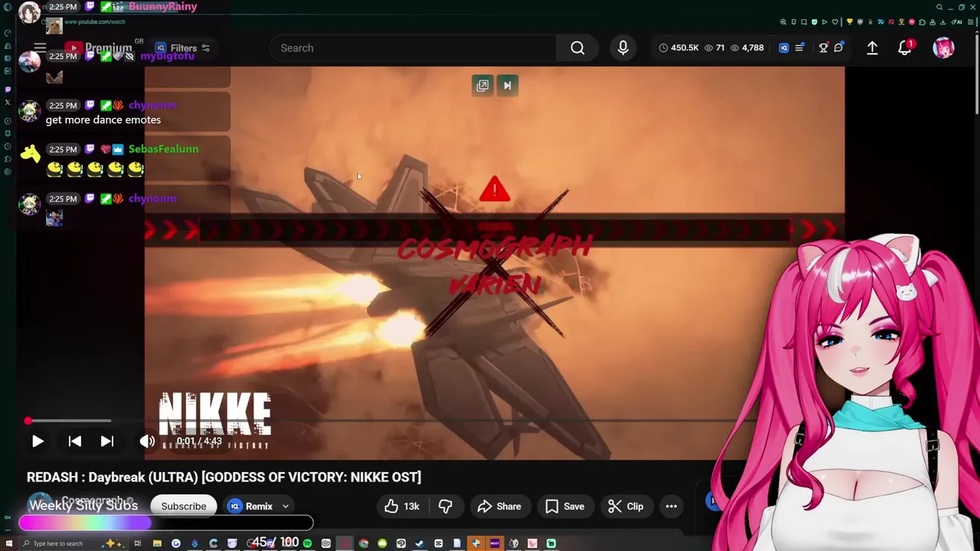Focus the YouTube Search field

(413, 48)
